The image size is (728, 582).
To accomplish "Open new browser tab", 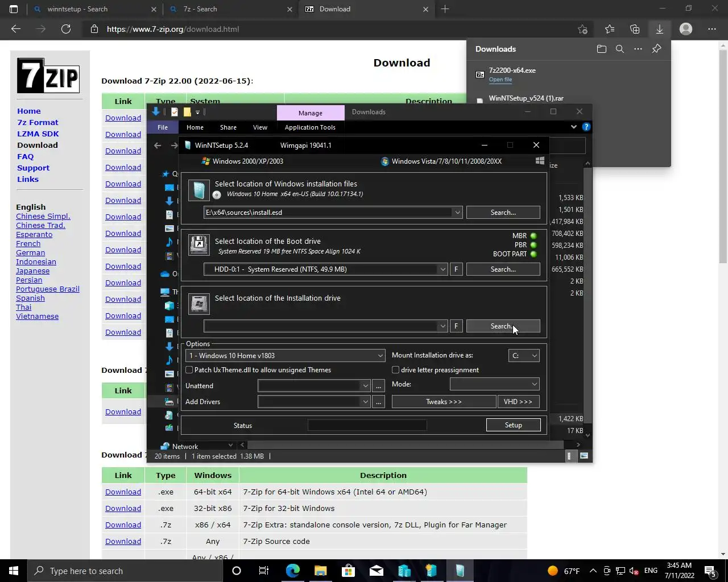I will (445, 9).
